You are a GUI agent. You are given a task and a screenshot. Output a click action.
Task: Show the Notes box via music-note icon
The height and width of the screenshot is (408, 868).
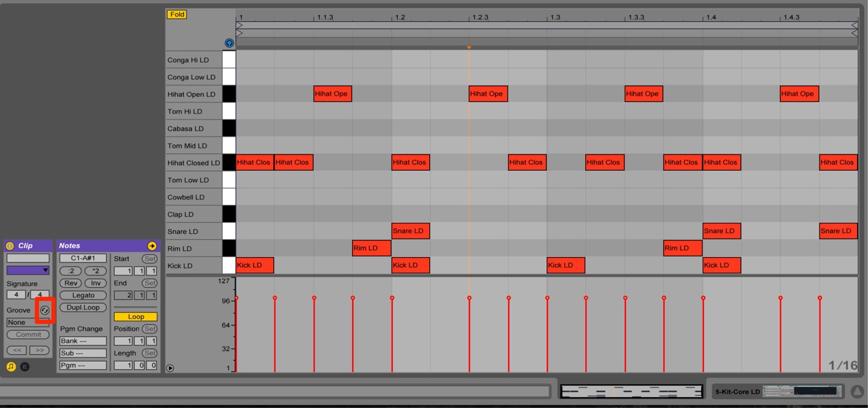coord(11,367)
